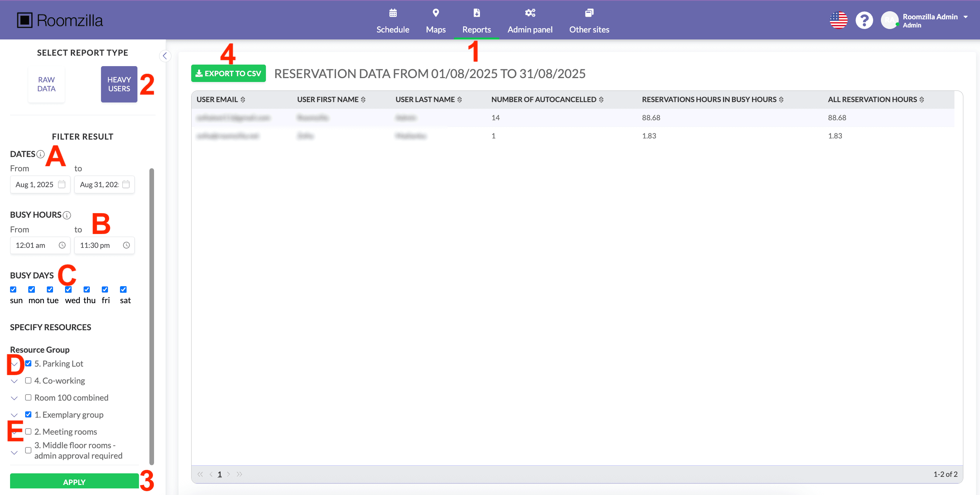Uncheck the sun busy day checkbox

14,289
